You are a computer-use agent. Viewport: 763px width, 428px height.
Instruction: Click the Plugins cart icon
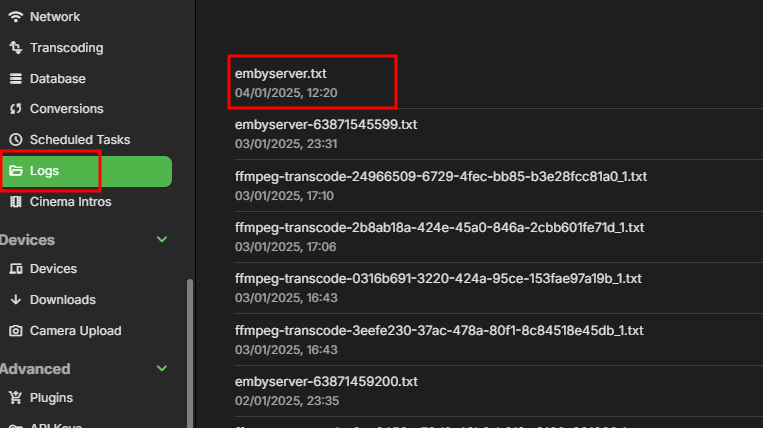pyautogui.click(x=16, y=398)
